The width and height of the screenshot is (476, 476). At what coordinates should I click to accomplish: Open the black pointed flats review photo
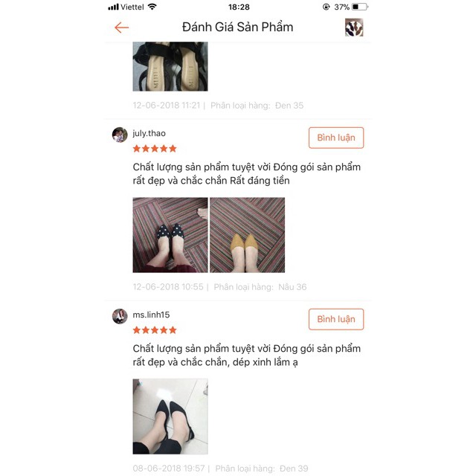tap(170, 416)
